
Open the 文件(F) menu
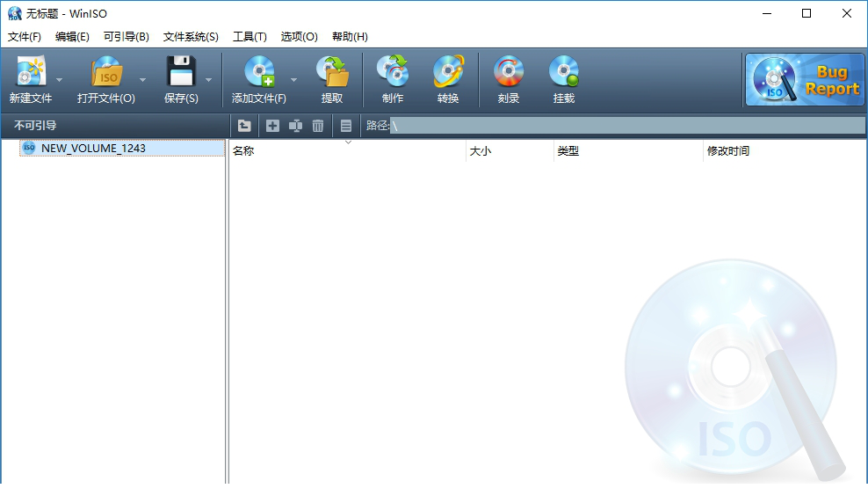pyautogui.click(x=25, y=37)
